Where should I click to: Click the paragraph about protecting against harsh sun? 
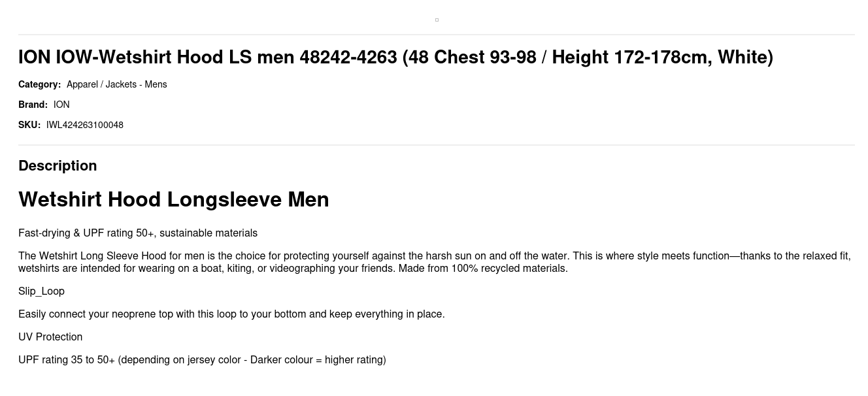click(x=435, y=262)
